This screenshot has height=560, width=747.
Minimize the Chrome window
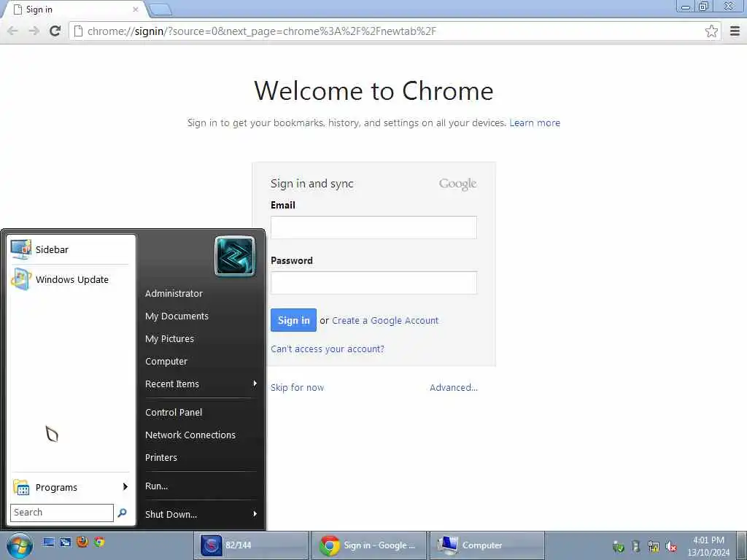[686, 6]
